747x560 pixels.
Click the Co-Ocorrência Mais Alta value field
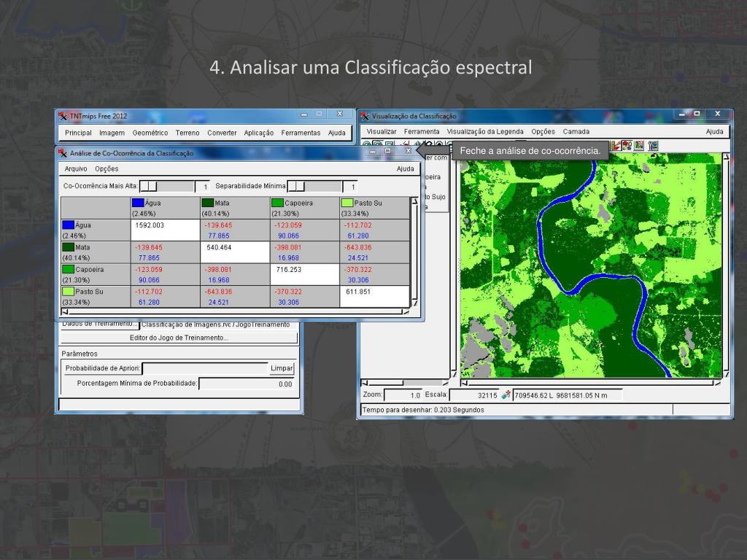point(203,187)
